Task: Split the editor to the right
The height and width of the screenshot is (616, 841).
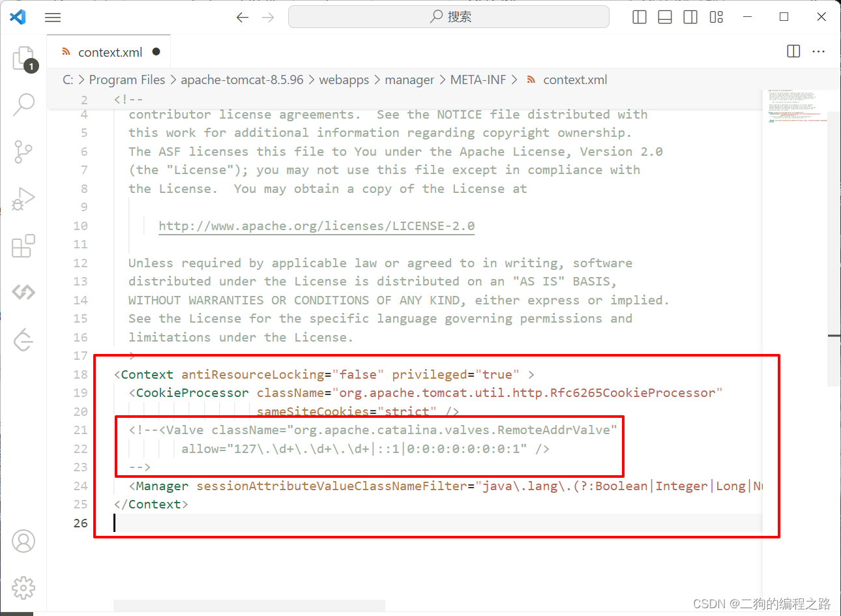Action: 793,51
